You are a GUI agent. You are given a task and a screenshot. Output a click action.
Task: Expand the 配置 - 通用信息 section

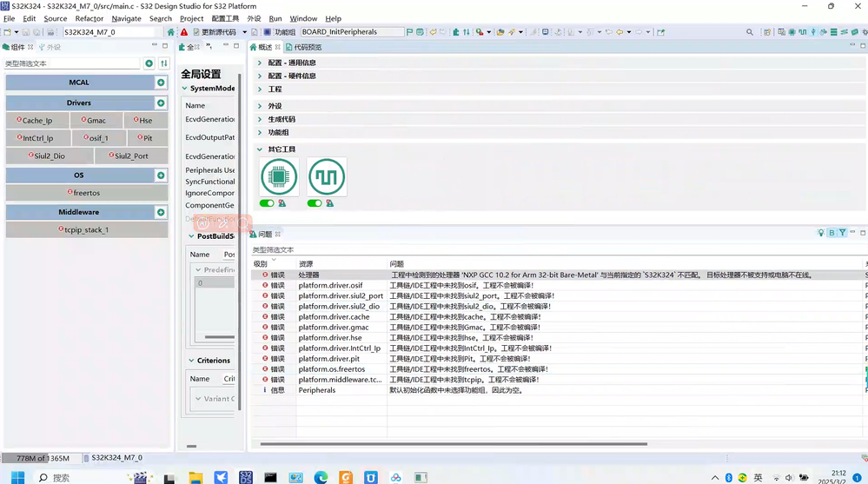[259, 63]
